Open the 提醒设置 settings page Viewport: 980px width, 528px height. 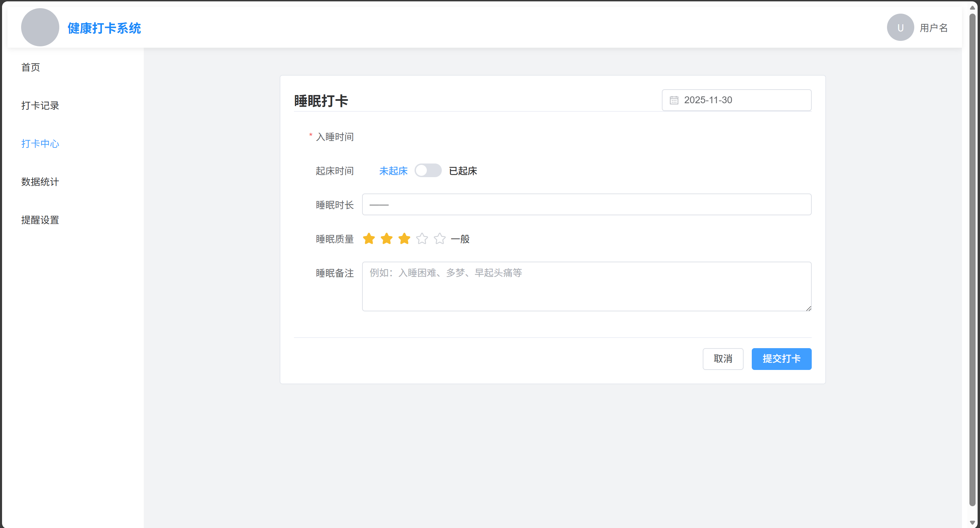pyautogui.click(x=40, y=220)
